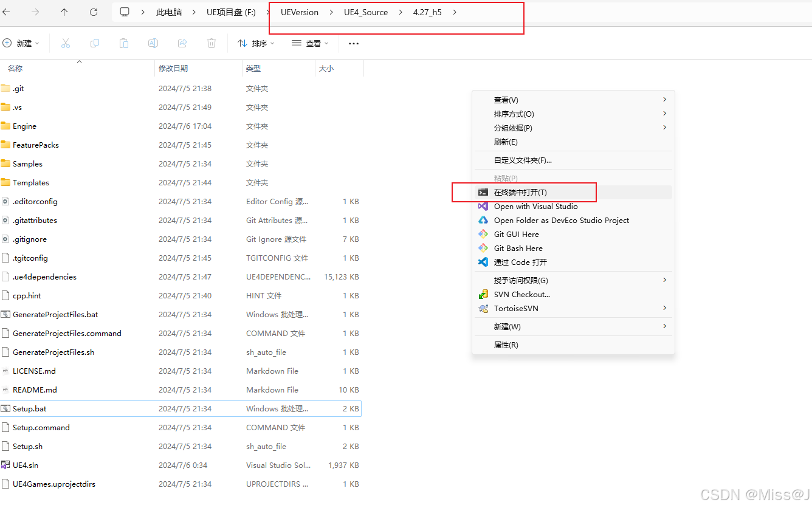Screen dimensions: 812x508
Task: Choose 自定义文件夹(F)... in context menu
Action: (573, 160)
